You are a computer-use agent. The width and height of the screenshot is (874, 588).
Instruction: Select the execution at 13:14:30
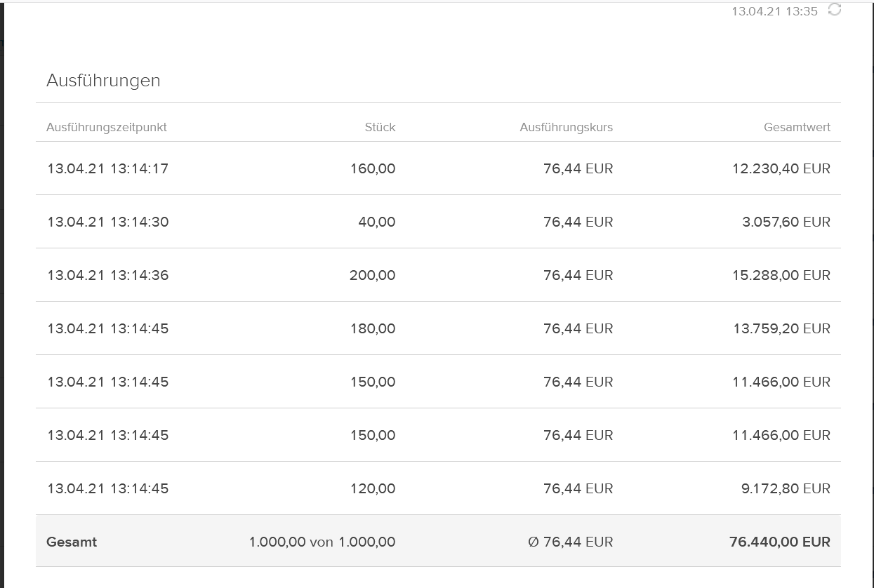click(108, 222)
